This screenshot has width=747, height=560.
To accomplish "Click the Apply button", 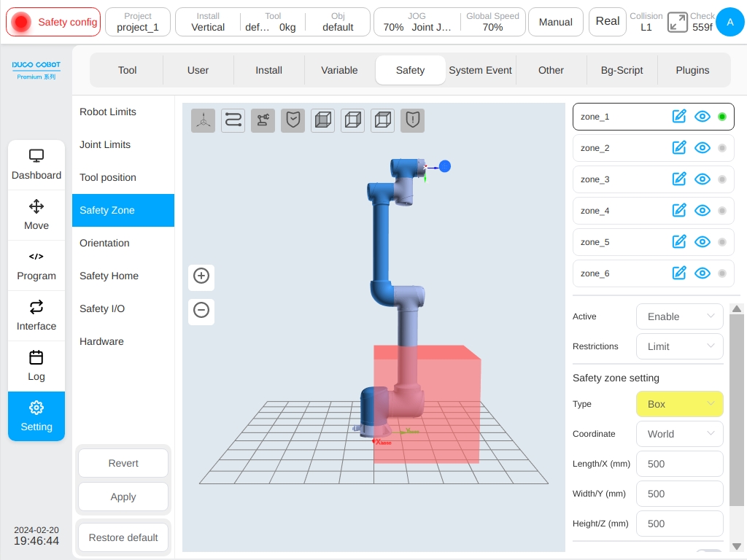I will coord(123,497).
